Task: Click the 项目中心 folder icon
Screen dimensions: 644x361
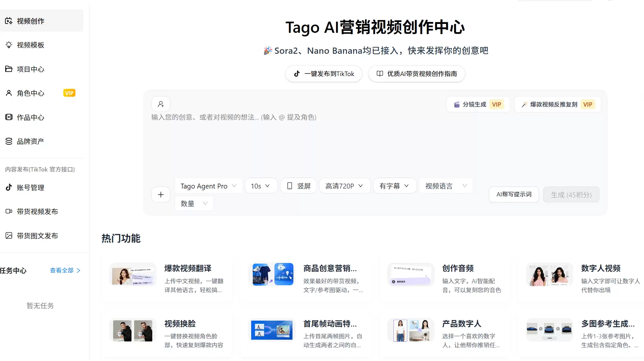Action: [9, 69]
